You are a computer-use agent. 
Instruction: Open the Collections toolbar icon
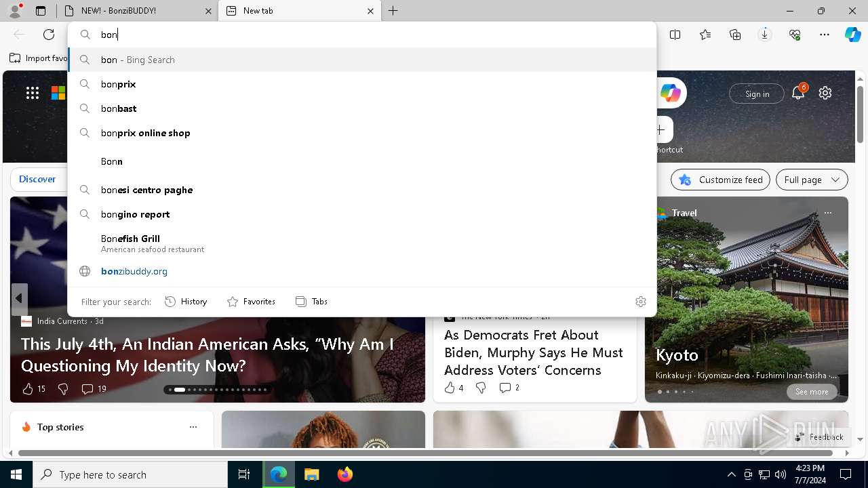[735, 35]
